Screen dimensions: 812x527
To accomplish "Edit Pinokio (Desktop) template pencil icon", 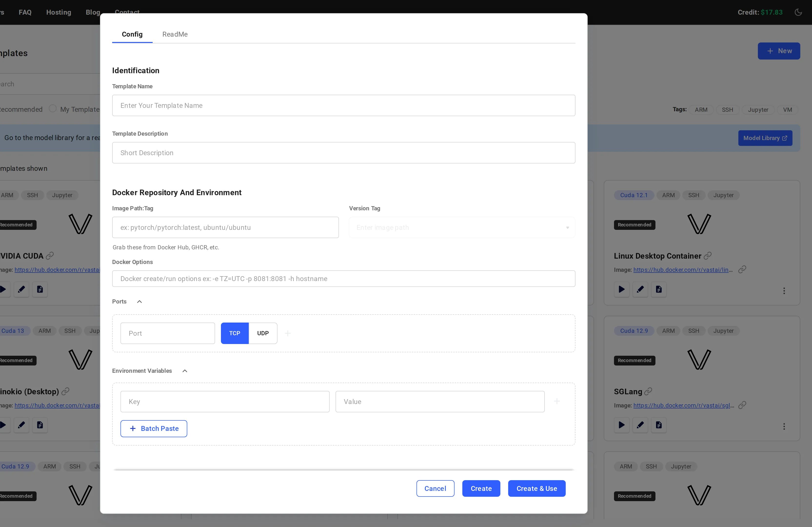I will pos(21,425).
